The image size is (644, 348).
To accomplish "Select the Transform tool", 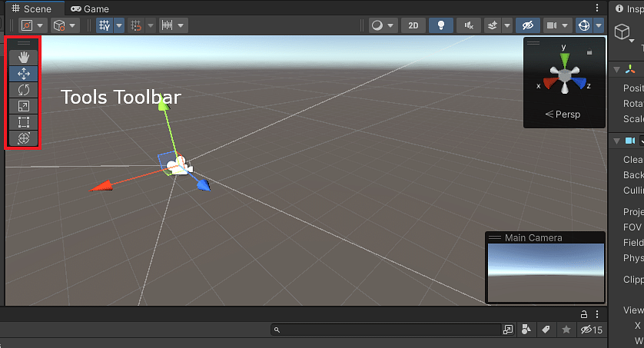I will (x=23, y=138).
